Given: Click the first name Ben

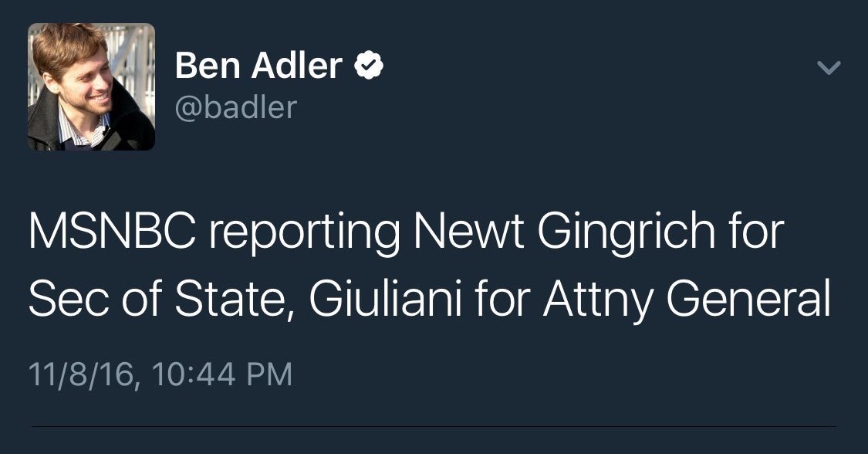Looking at the screenshot, I should point(204,66).
